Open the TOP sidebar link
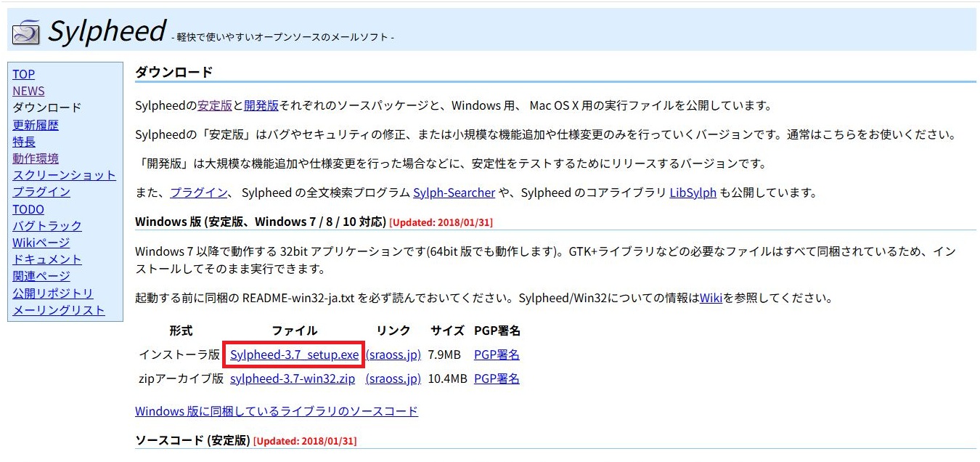Image resolution: width=980 pixels, height=462 pixels. coord(23,74)
